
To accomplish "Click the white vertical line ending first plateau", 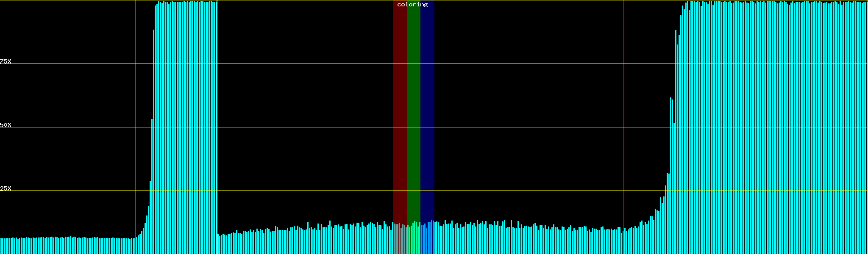I will tap(217, 127).
